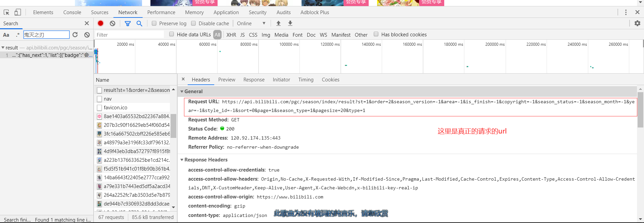Enable the Preserve log checkbox
644x223 pixels.
pos(154,23)
